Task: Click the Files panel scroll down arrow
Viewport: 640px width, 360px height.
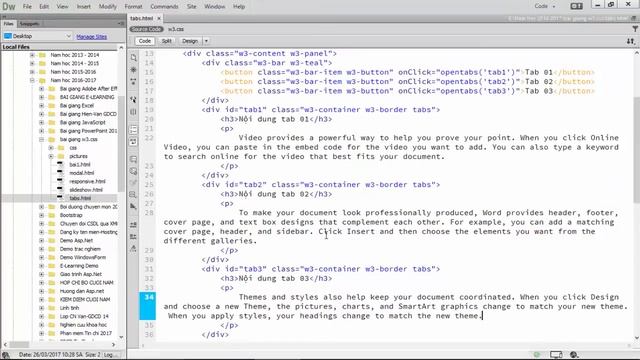Action: click(x=121, y=337)
